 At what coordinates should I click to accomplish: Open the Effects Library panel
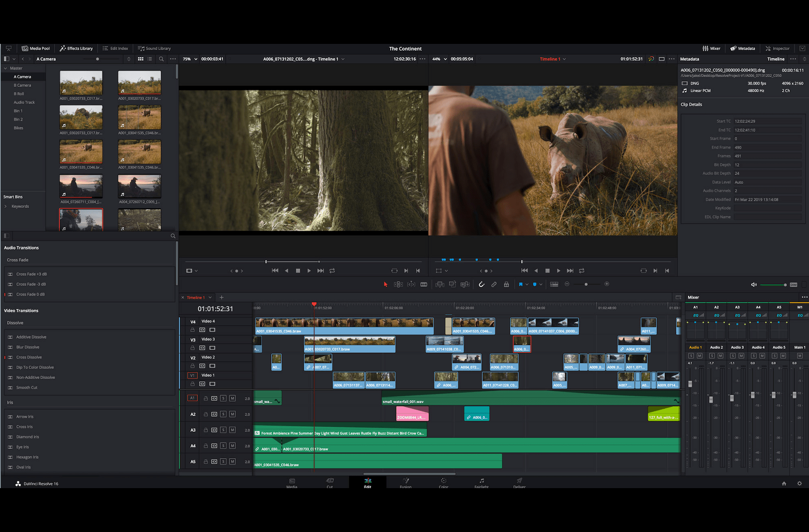pyautogui.click(x=76, y=48)
